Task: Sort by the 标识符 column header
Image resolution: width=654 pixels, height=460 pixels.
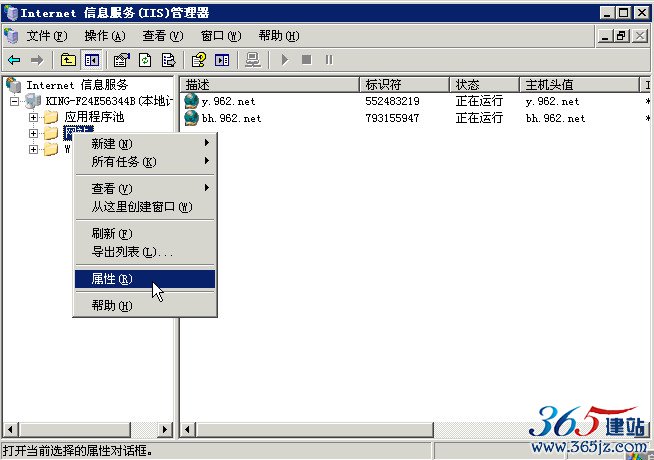Action: point(405,85)
